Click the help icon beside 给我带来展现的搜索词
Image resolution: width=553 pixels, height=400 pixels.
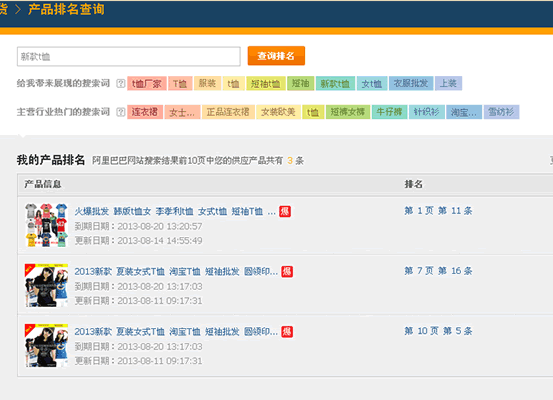click(x=121, y=84)
